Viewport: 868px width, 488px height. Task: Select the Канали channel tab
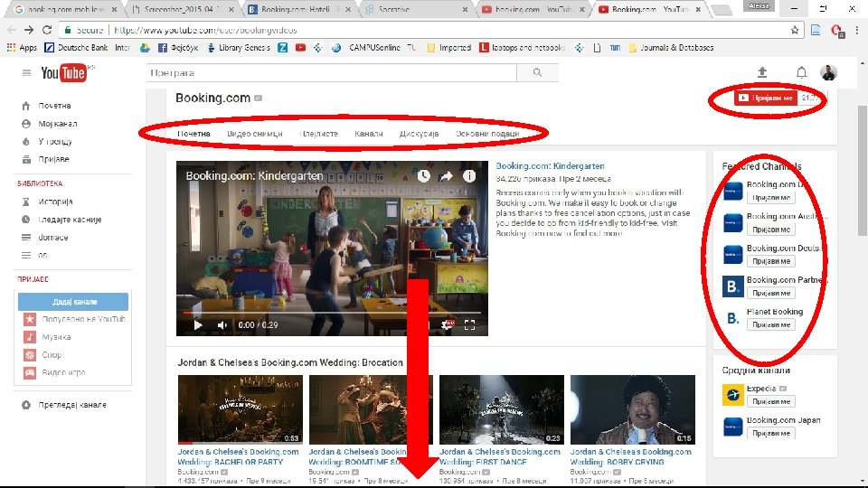tap(369, 134)
